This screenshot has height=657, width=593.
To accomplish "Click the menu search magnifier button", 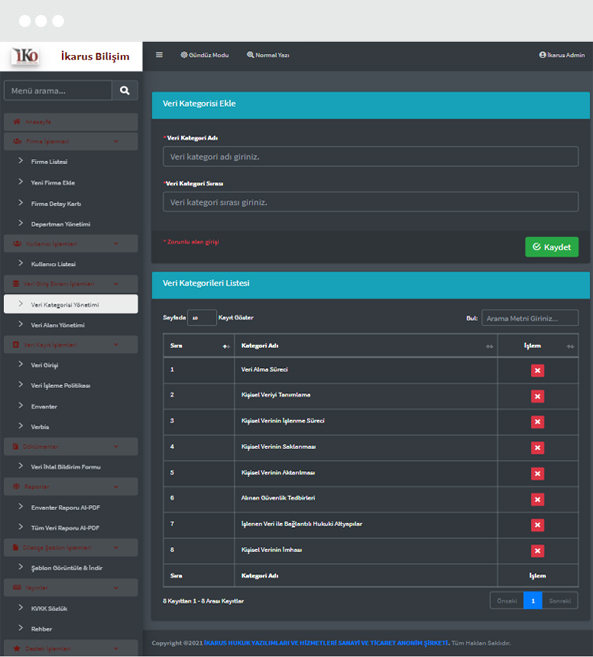I will coord(125,91).
